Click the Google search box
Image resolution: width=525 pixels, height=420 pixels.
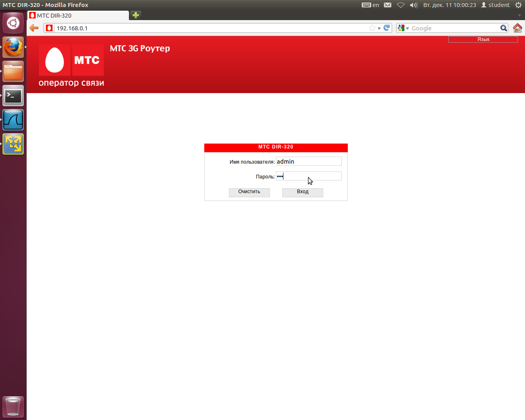click(454, 28)
